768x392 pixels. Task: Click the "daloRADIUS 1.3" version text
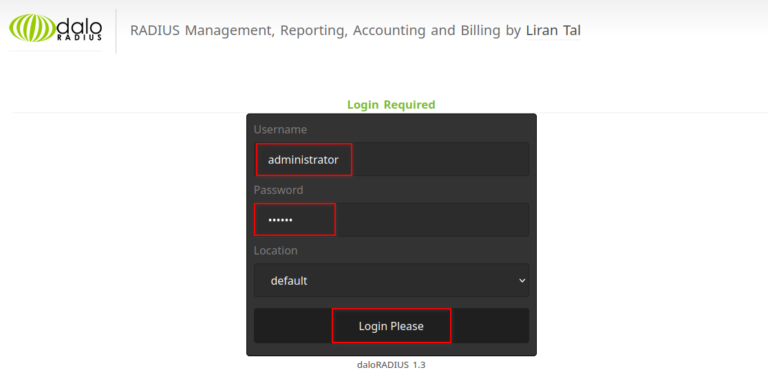pyautogui.click(x=391, y=365)
